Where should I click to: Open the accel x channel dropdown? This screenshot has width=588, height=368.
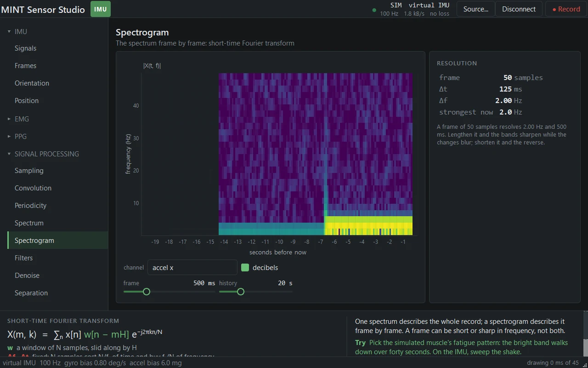(192, 268)
